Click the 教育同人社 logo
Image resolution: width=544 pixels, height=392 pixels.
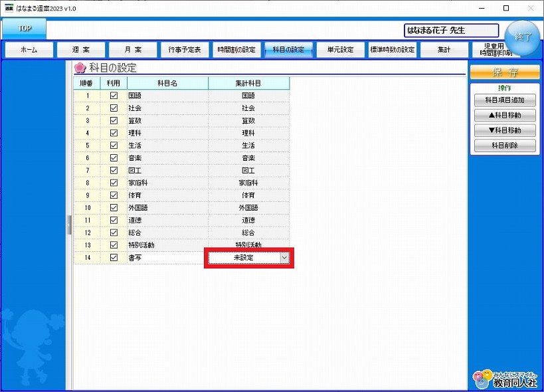tap(505, 379)
